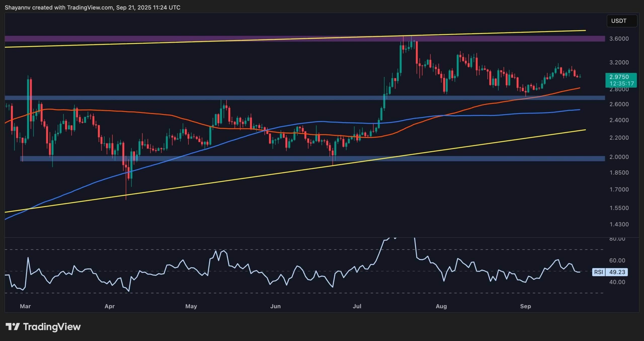Click the RSI value 49.23 tag
Image resolution: width=644 pixels, height=341 pixels.
coord(617,272)
